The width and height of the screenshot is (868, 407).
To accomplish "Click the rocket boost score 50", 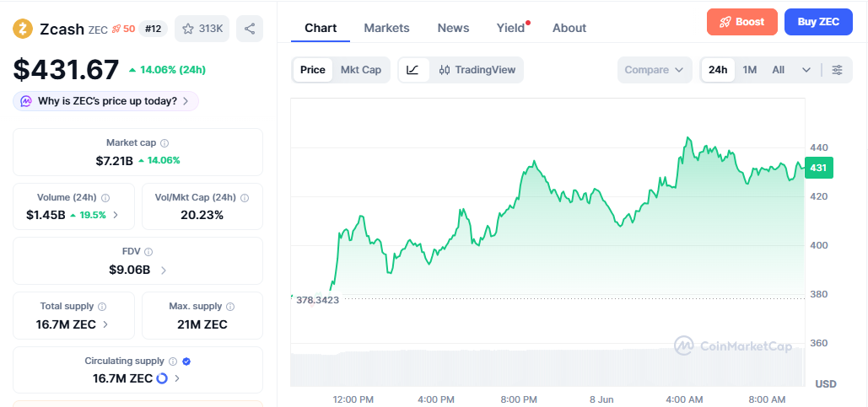I will [123, 29].
